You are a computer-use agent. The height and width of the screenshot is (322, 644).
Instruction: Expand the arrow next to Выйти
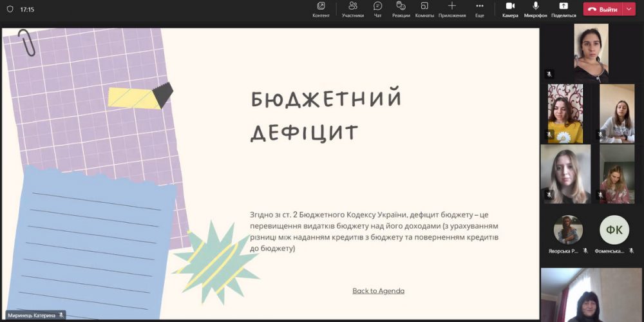pos(629,10)
